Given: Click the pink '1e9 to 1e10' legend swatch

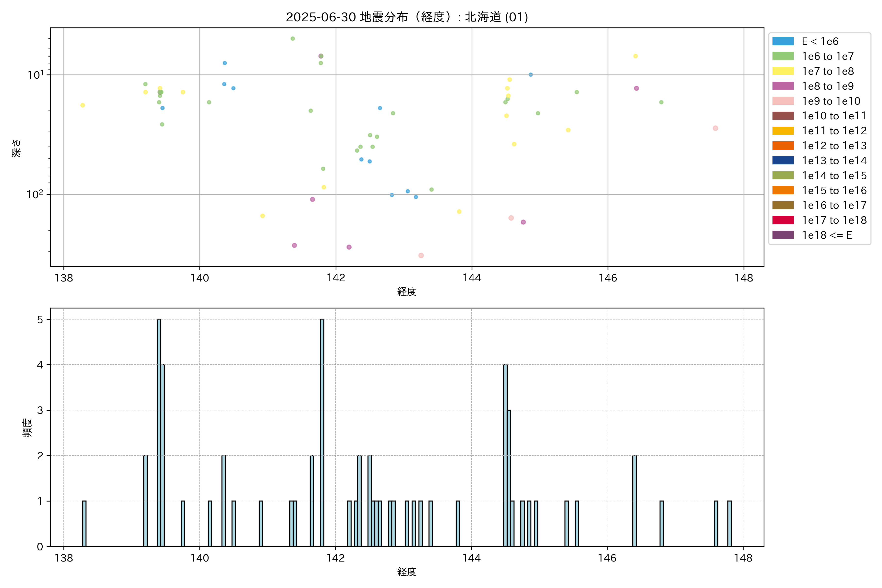Looking at the screenshot, I should (x=783, y=101).
